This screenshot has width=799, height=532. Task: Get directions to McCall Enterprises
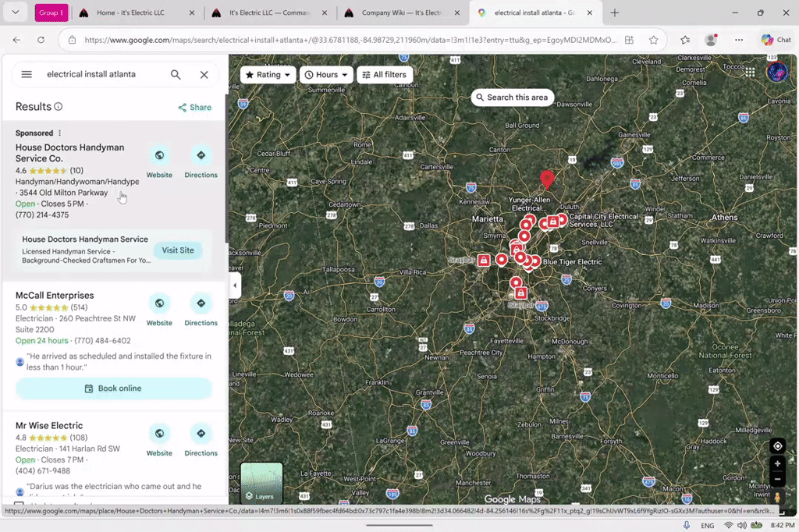click(x=201, y=303)
